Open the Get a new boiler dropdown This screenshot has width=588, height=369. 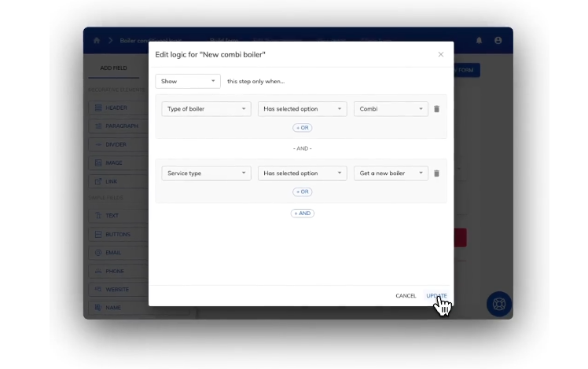click(391, 173)
